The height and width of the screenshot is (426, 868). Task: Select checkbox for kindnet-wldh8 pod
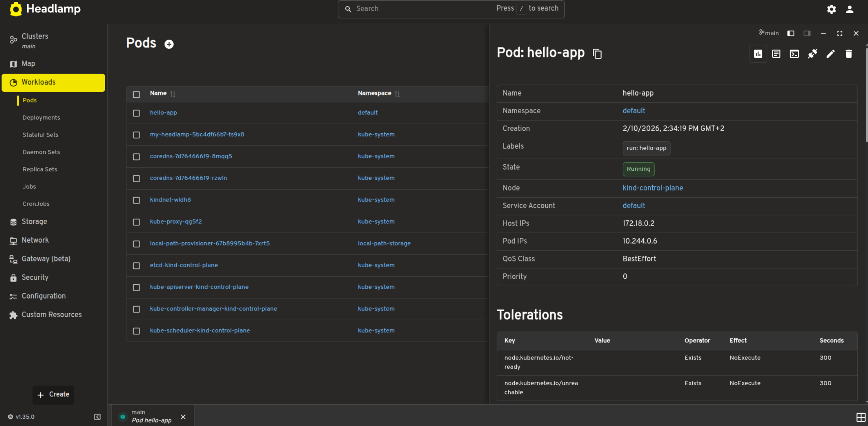136,200
